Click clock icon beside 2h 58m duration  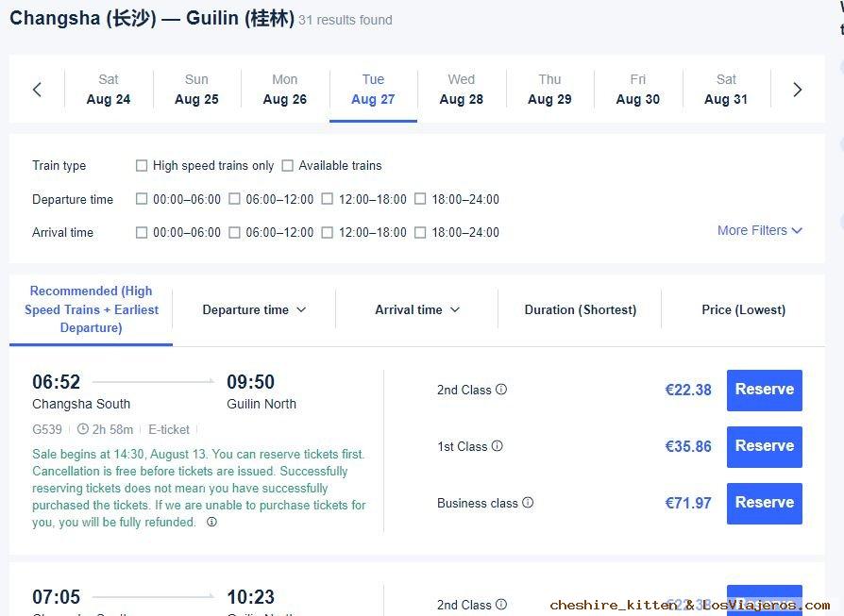(82, 429)
